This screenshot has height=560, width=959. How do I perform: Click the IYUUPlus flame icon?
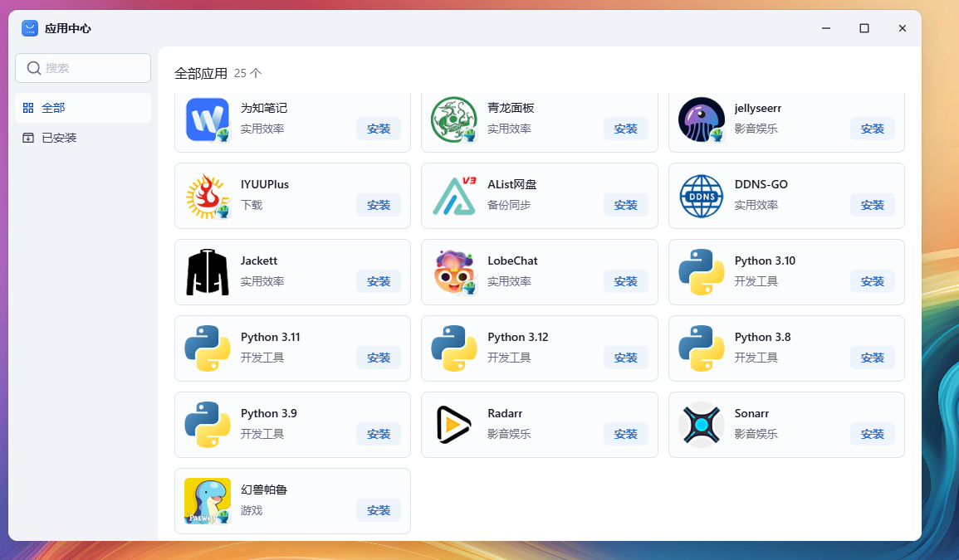pyautogui.click(x=208, y=196)
